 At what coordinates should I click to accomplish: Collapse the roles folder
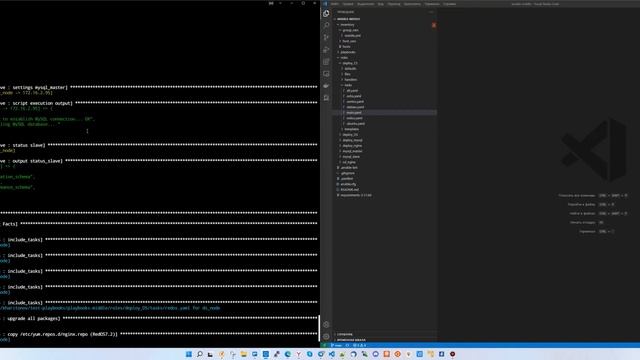tap(344, 58)
